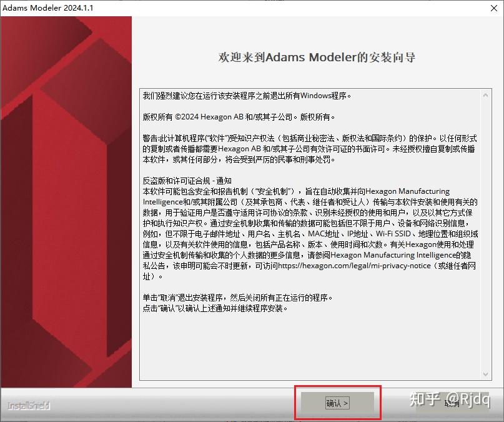Click the scrollbar track to page down
This screenshot has width=504, height=422.
coord(487,313)
